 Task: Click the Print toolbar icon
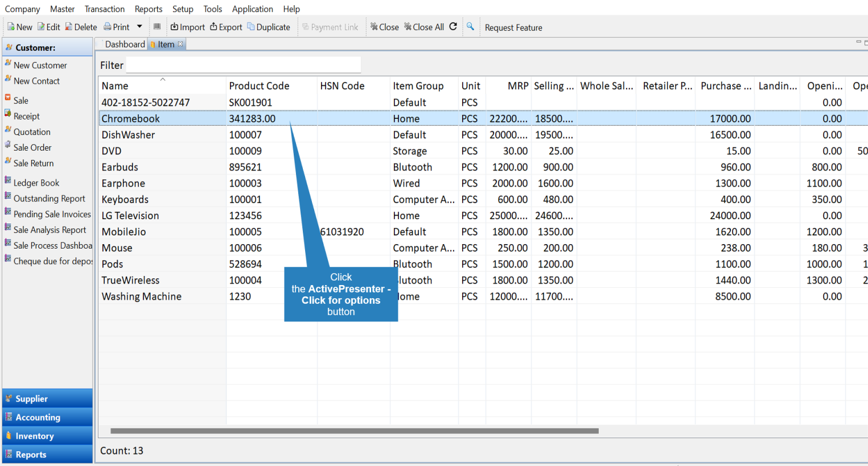point(117,27)
